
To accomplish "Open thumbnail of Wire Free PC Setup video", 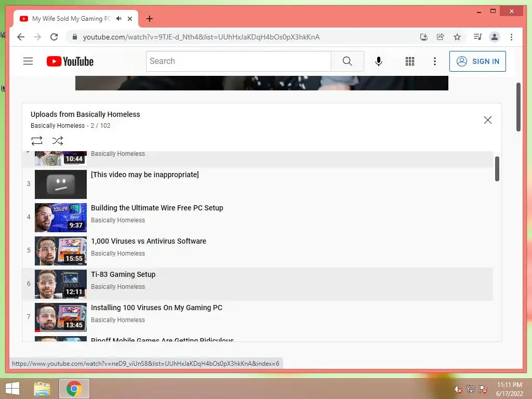I will (61, 218).
